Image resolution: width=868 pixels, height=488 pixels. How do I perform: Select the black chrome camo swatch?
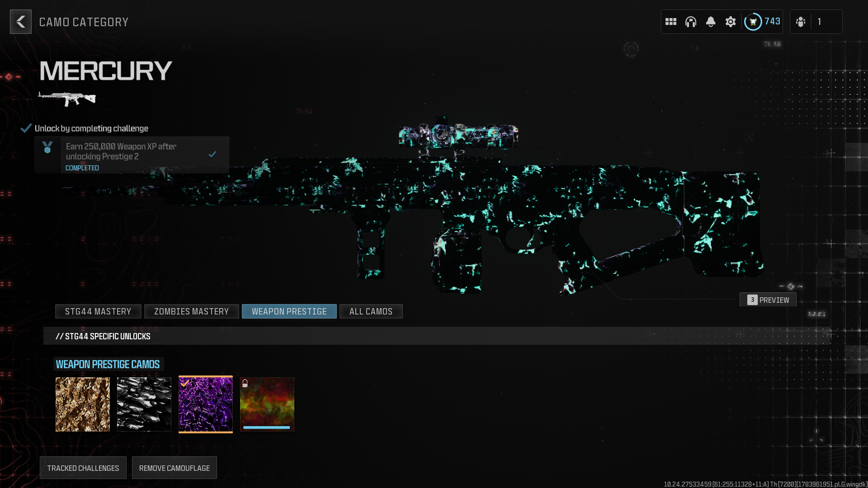tap(144, 404)
